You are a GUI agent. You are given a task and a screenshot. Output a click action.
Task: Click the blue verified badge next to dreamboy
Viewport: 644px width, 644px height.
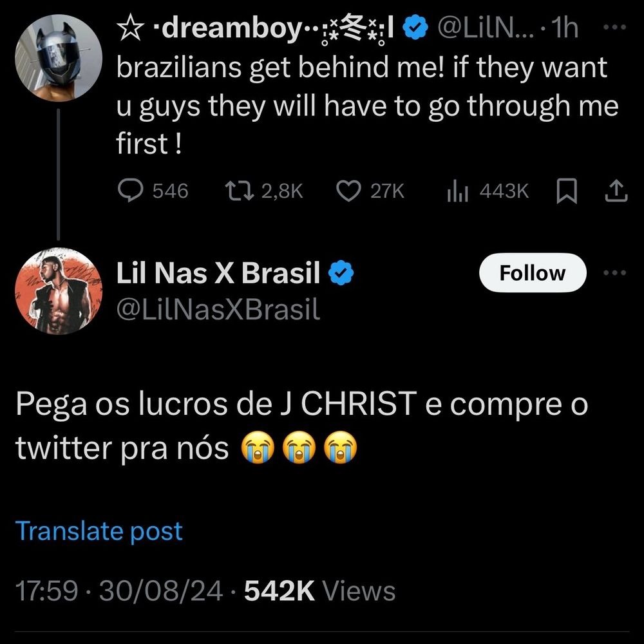click(x=415, y=27)
